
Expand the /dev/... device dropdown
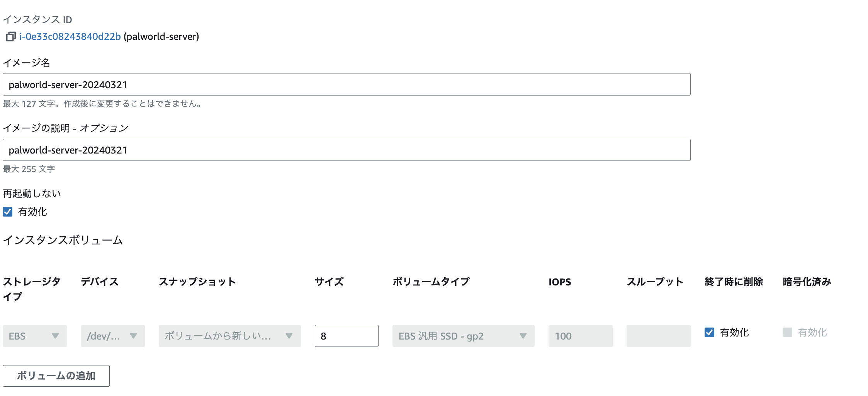112,336
